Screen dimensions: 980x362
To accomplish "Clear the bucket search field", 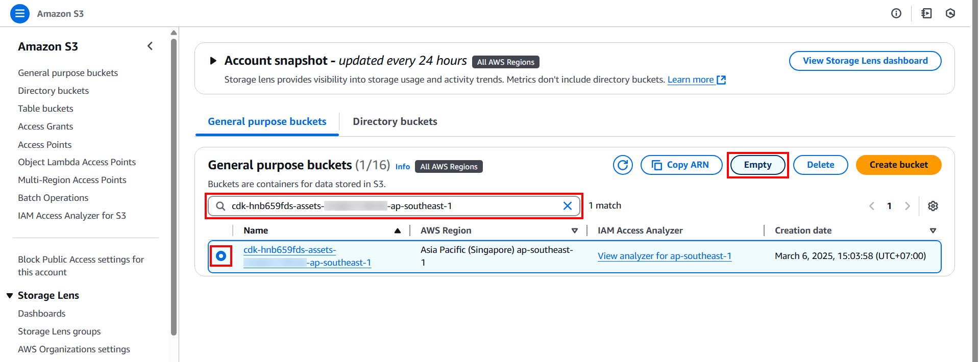I will (568, 206).
